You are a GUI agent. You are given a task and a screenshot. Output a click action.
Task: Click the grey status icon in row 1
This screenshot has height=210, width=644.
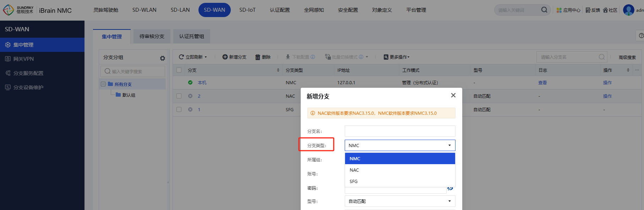point(190,109)
